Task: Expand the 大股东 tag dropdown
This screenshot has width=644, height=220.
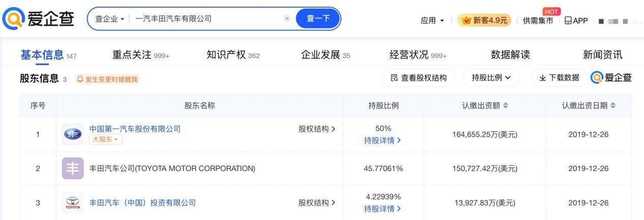Action: click(x=106, y=140)
